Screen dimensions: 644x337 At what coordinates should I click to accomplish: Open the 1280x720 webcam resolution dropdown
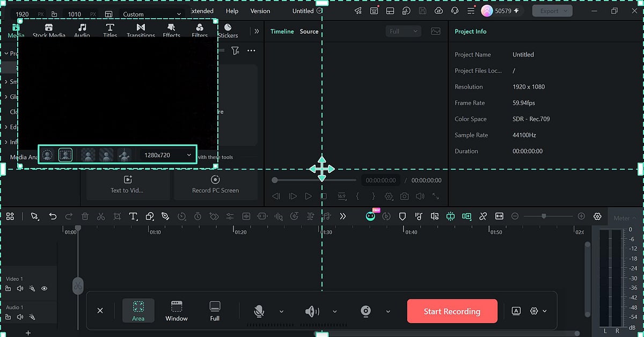coord(167,155)
